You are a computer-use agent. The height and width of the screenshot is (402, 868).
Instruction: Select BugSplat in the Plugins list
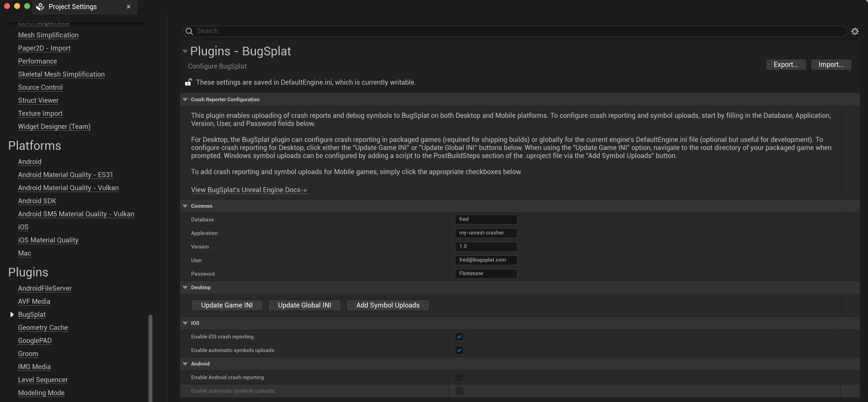point(32,314)
